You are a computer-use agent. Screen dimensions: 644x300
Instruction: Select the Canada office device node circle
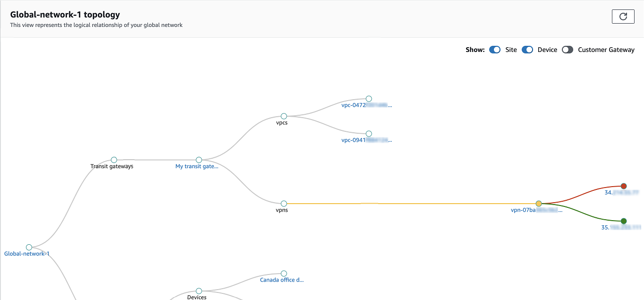tap(284, 274)
